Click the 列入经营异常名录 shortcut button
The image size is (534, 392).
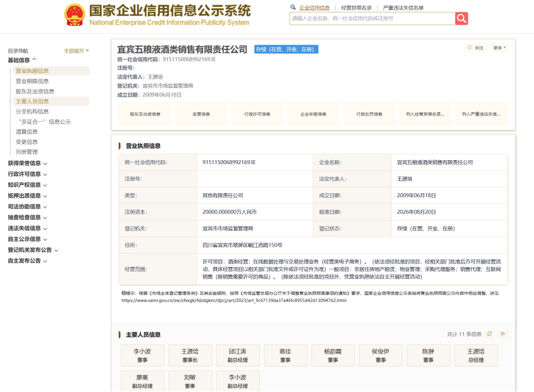(425, 114)
